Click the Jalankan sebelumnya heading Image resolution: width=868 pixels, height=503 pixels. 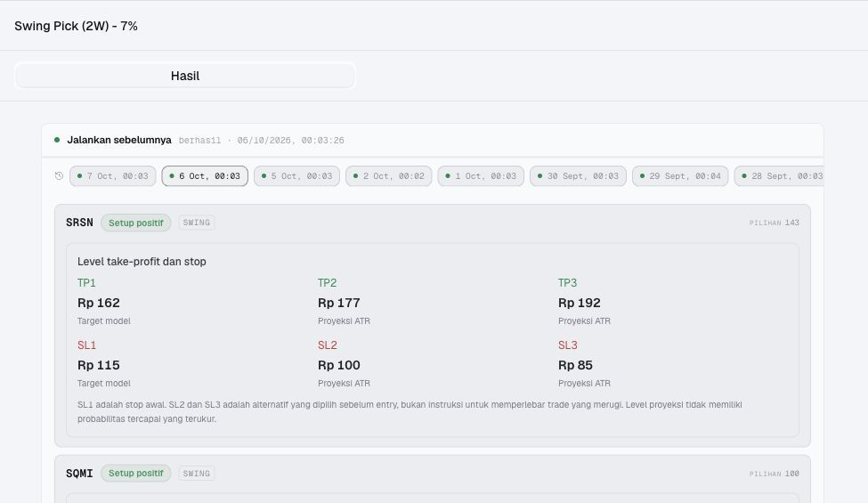119,140
